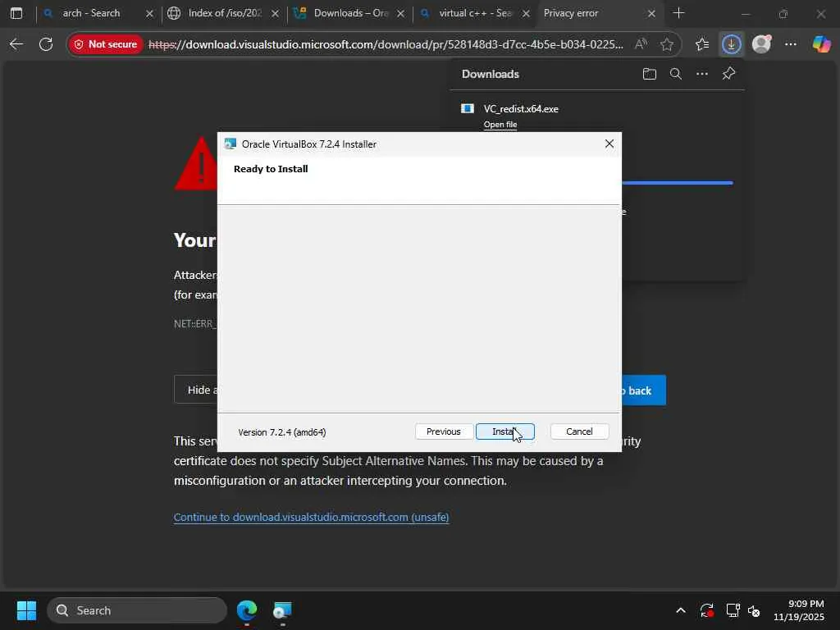Viewport: 840px width, 630px height.
Task: Click the address bar URL
Action: [386, 44]
